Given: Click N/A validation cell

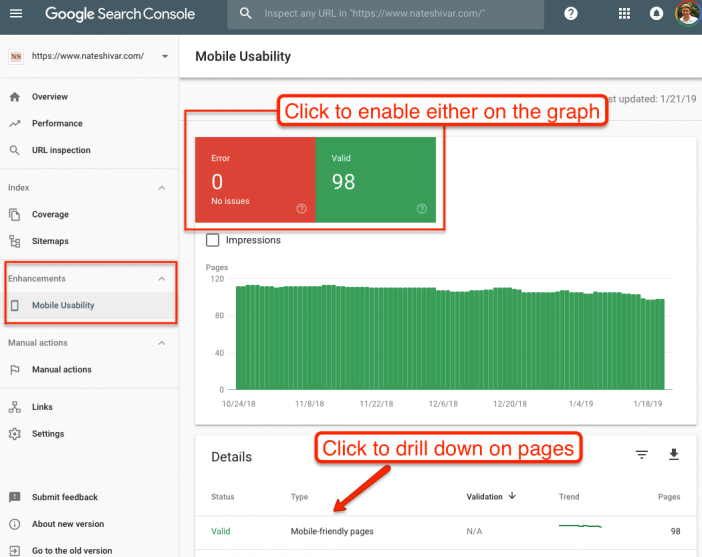Looking at the screenshot, I should point(474,531).
